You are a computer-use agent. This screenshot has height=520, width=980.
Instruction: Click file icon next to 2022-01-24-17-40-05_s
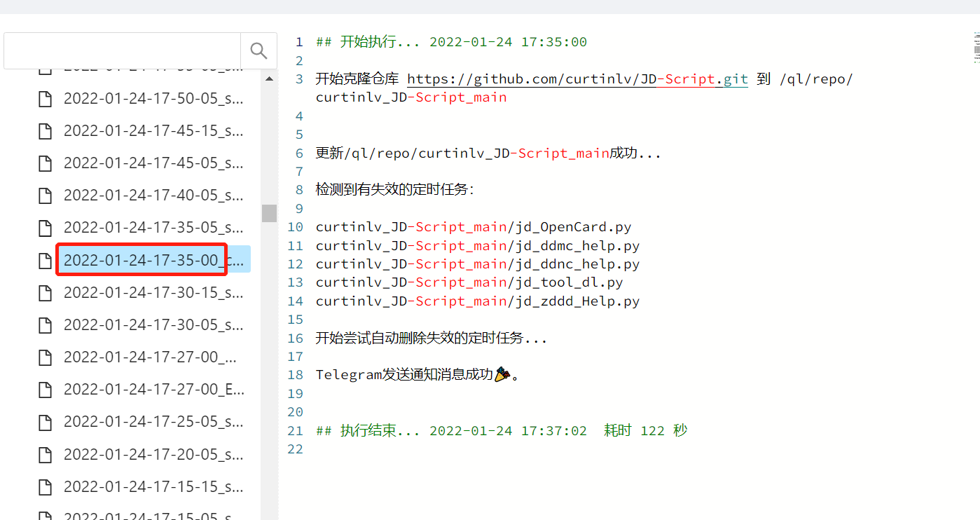[x=45, y=196]
